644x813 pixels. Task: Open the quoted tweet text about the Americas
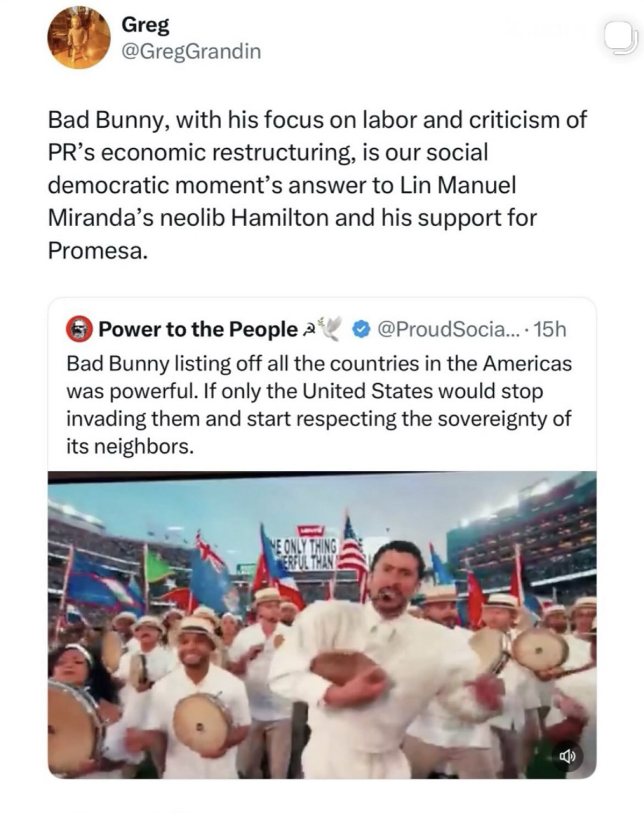pyautogui.click(x=319, y=405)
